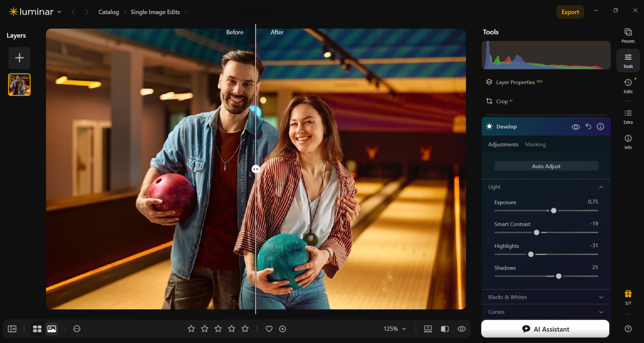Go to Catalog breadcrumb

pos(109,12)
